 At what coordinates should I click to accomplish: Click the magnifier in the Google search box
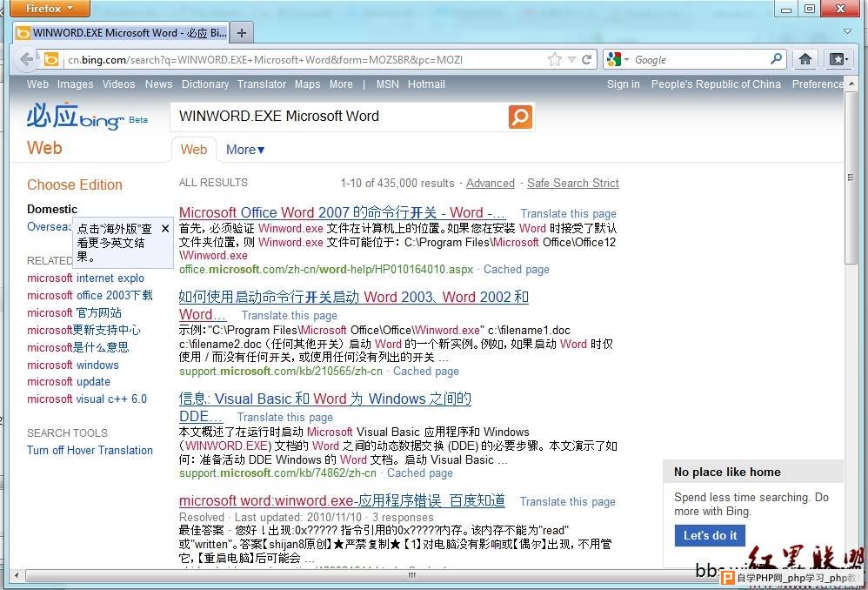pos(777,59)
